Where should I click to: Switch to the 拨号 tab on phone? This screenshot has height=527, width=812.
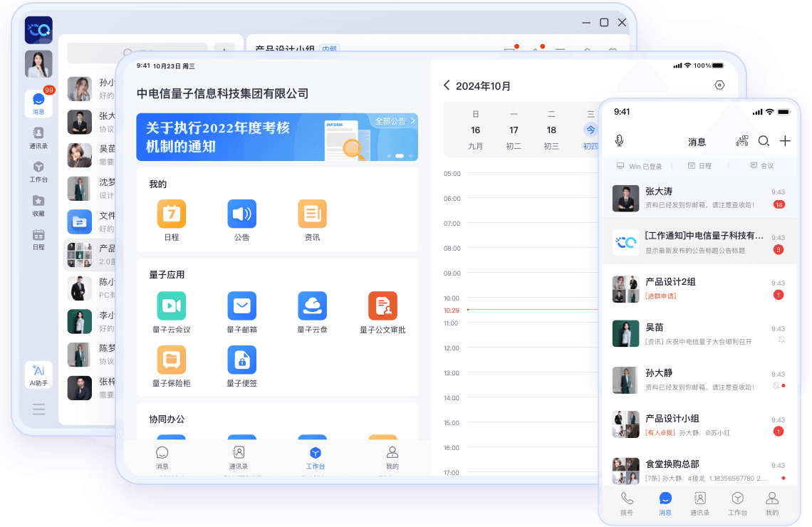pyautogui.click(x=627, y=503)
